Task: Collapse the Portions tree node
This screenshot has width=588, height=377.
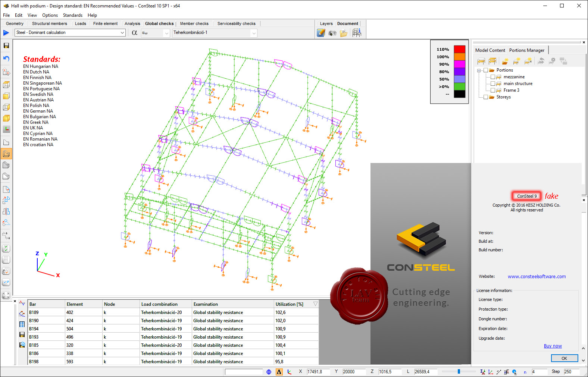Action: [479, 70]
